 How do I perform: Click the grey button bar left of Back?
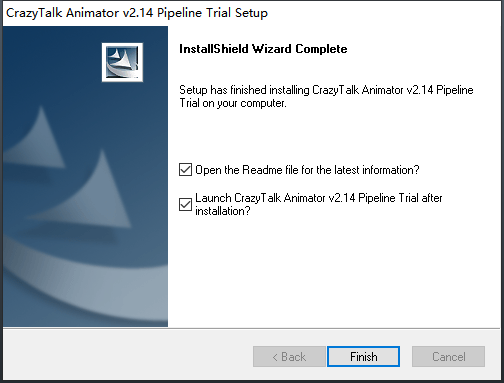pyautogui.click(x=127, y=356)
